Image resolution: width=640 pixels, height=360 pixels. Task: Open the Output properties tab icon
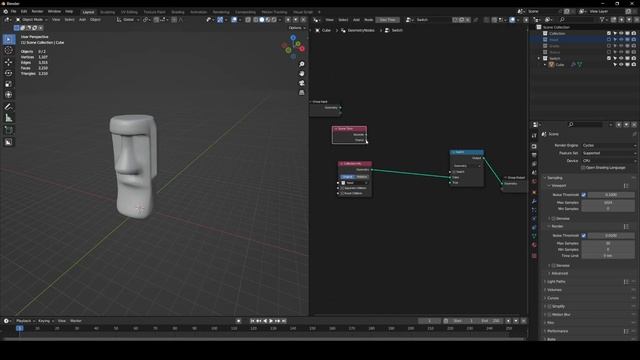coord(534,155)
